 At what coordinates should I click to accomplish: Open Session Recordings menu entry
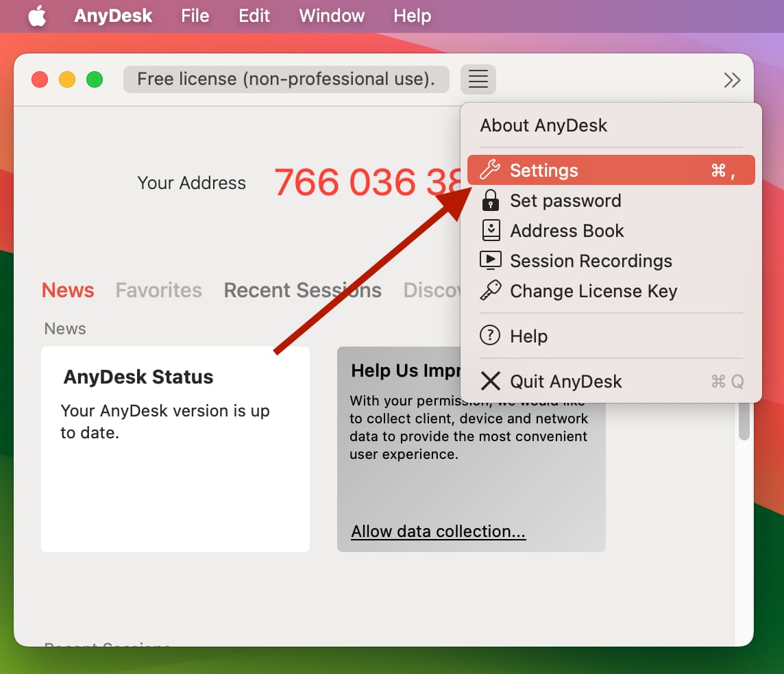pyautogui.click(x=611, y=260)
